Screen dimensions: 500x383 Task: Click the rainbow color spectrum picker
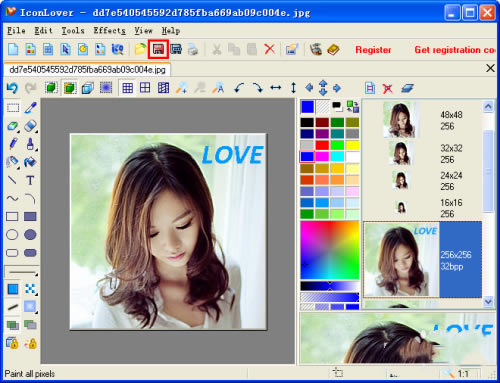coord(329,250)
